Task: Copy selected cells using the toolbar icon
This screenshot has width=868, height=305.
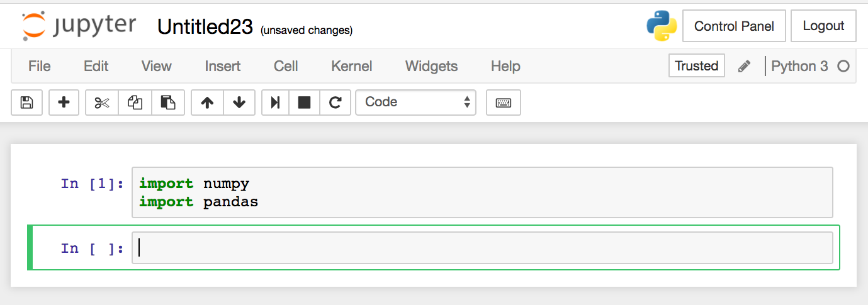Action: [x=135, y=103]
